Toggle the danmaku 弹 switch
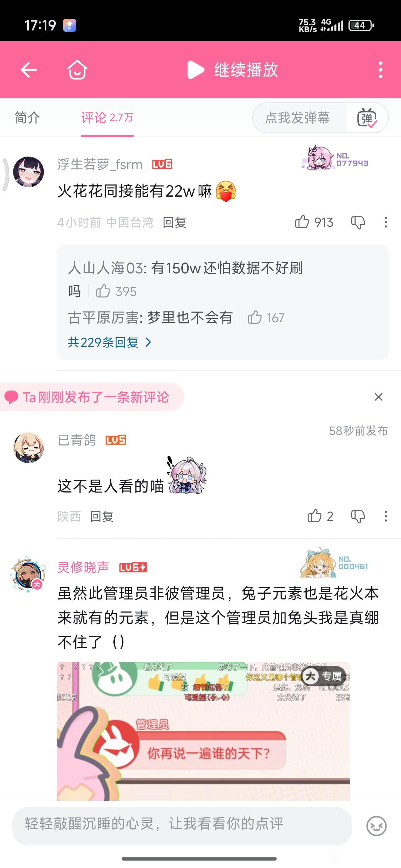This screenshot has height=868, width=401. [x=367, y=118]
